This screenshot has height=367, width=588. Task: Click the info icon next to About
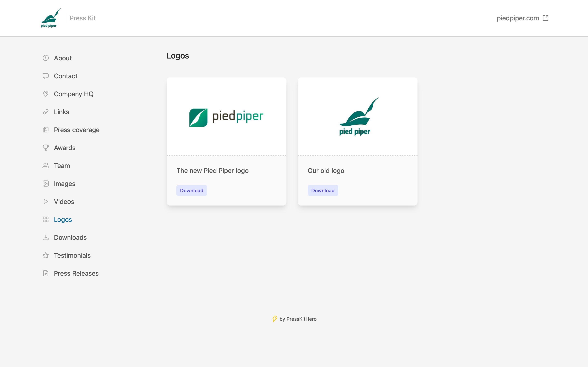[x=46, y=58]
